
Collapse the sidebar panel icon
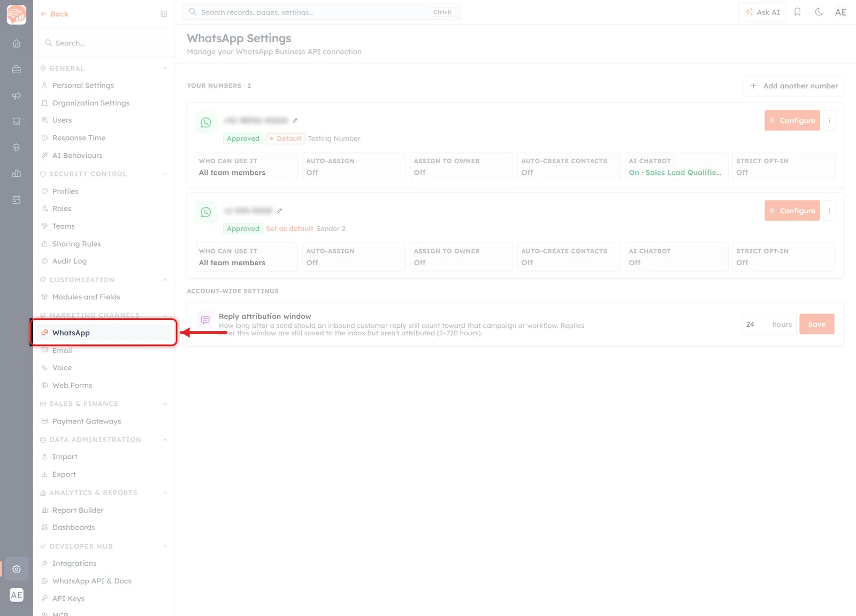point(164,14)
